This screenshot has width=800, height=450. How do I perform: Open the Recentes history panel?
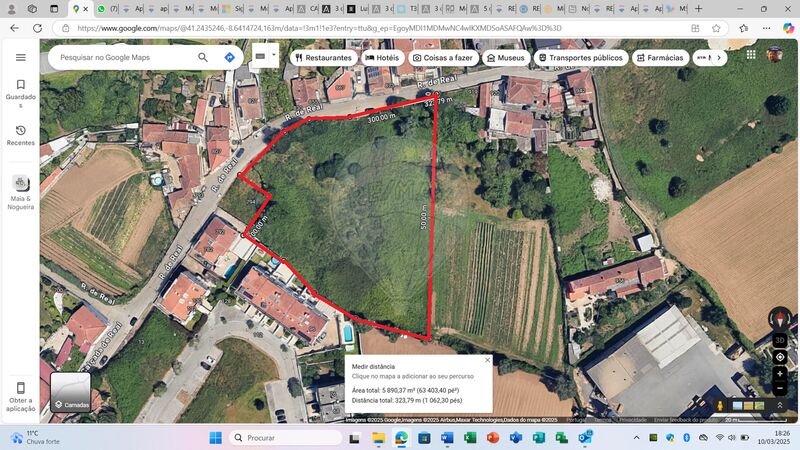click(x=20, y=136)
